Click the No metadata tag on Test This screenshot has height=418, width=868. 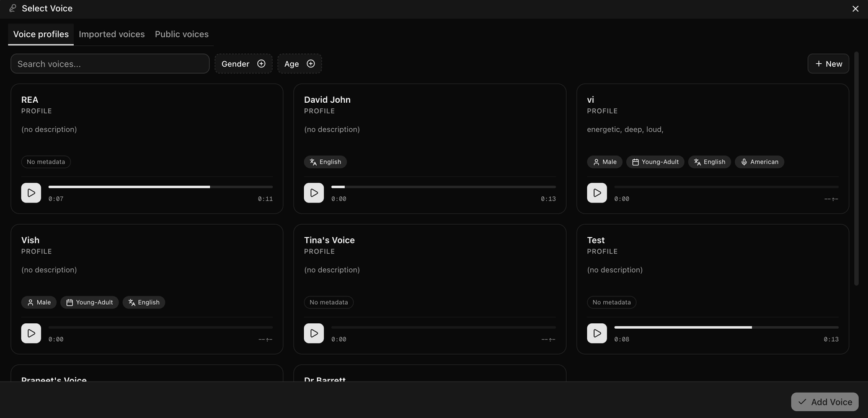click(x=612, y=302)
